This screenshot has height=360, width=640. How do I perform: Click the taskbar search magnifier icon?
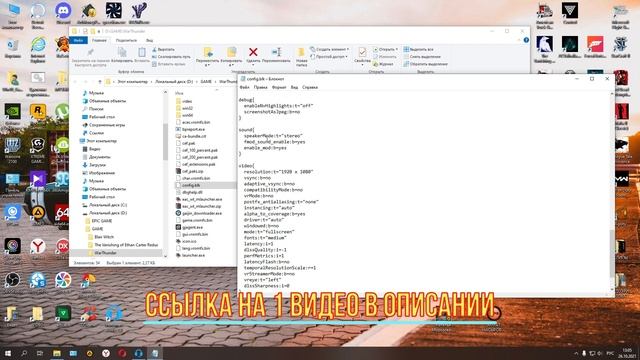coord(24,353)
